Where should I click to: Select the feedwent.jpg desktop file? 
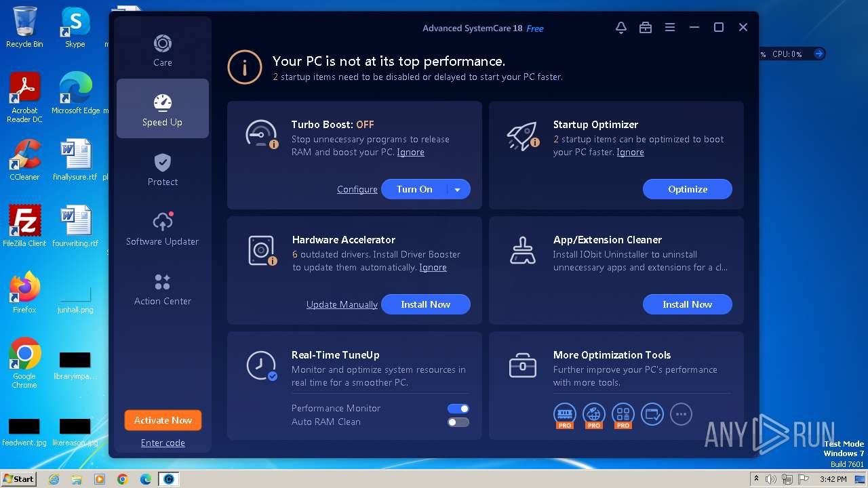tap(24, 432)
